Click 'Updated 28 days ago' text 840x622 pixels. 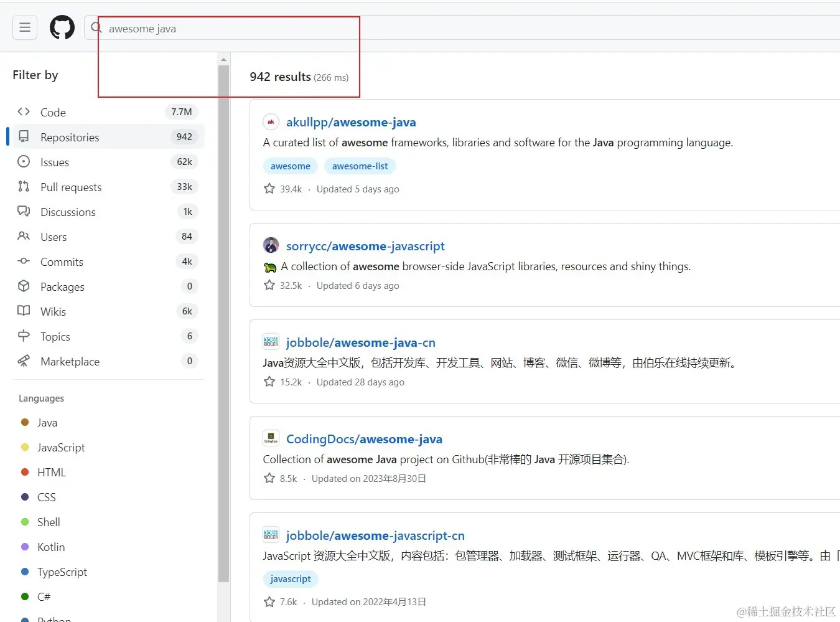pyautogui.click(x=360, y=382)
